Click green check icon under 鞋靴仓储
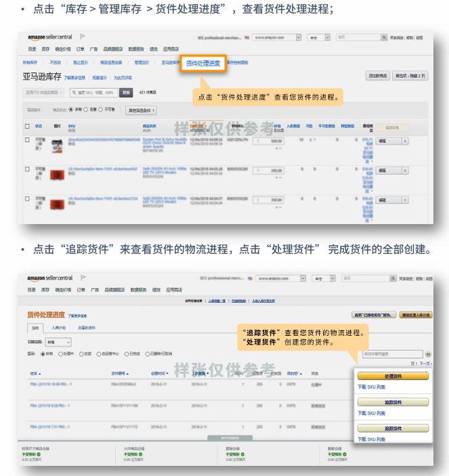The image size is (449, 476). [x=345, y=454]
